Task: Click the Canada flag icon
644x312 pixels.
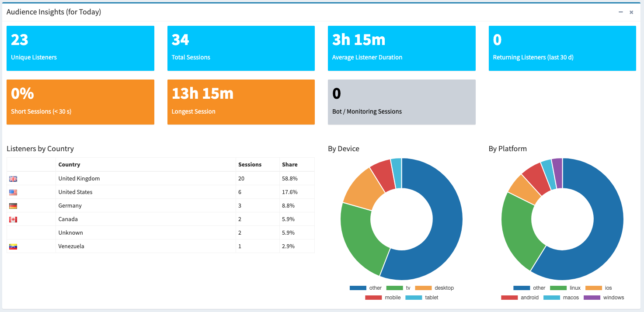Action: [13, 219]
